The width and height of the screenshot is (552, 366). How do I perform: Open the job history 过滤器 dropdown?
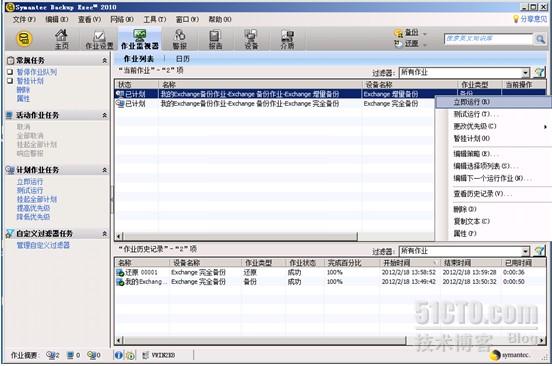point(525,251)
